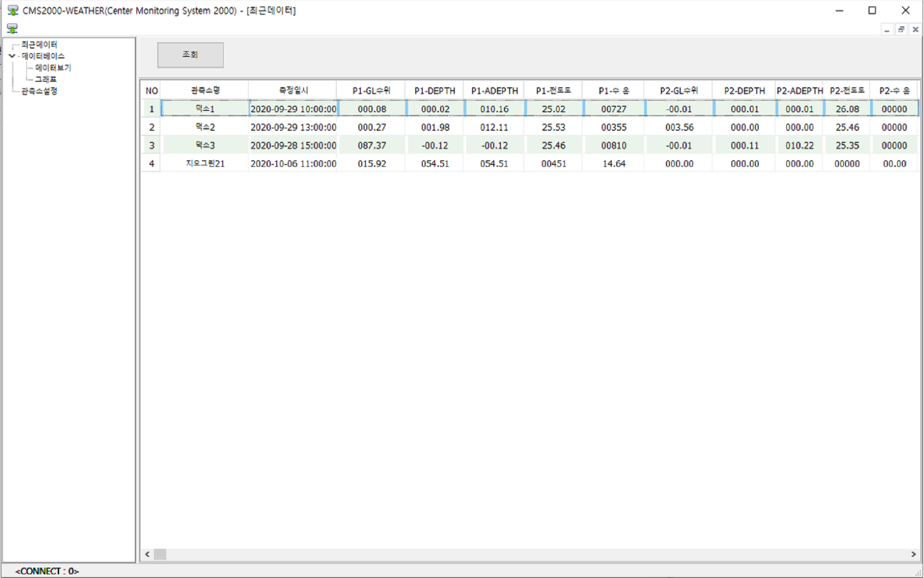
Task: Open 관측소설정 in the tree
Action: click(x=39, y=91)
